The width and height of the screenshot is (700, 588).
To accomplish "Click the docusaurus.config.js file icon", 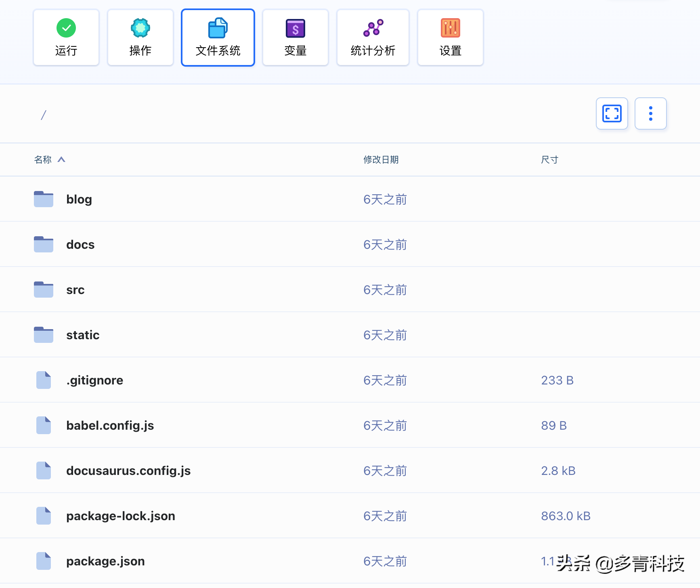I will point(44,470).
